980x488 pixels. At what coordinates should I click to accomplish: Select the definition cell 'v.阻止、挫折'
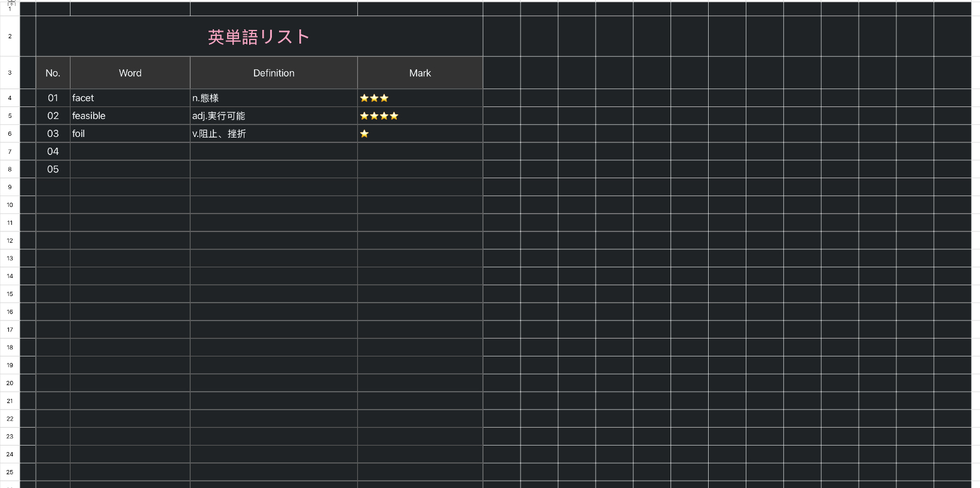pos(274,133)
